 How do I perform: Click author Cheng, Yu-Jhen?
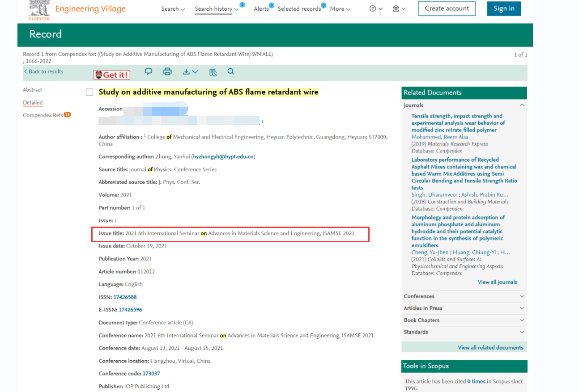[x=430, y=252]
